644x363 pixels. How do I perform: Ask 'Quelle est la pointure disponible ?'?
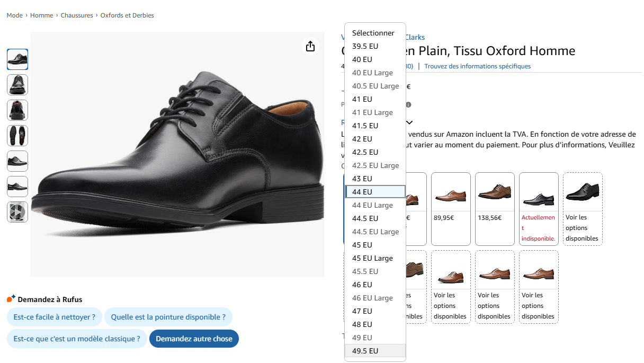168,317
